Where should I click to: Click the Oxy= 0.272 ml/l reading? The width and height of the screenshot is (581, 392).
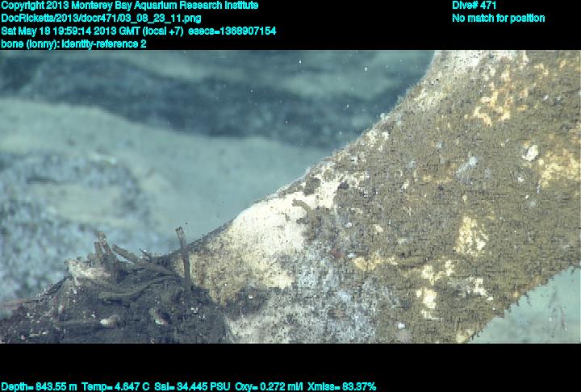tap(269, 387)
